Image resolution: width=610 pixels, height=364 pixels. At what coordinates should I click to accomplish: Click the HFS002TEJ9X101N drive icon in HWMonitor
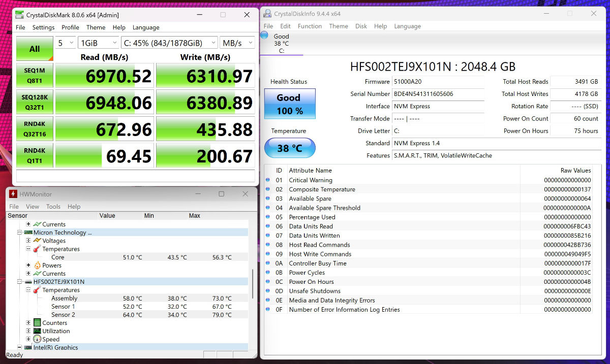(28, 282)
